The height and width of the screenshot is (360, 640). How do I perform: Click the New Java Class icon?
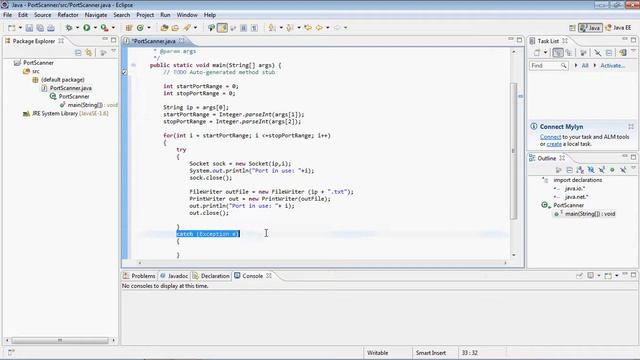(140, 28)
